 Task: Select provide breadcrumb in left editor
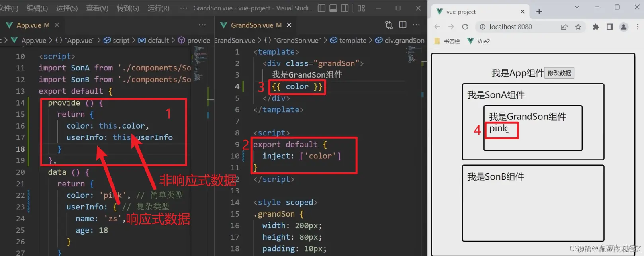pos(194,40)
